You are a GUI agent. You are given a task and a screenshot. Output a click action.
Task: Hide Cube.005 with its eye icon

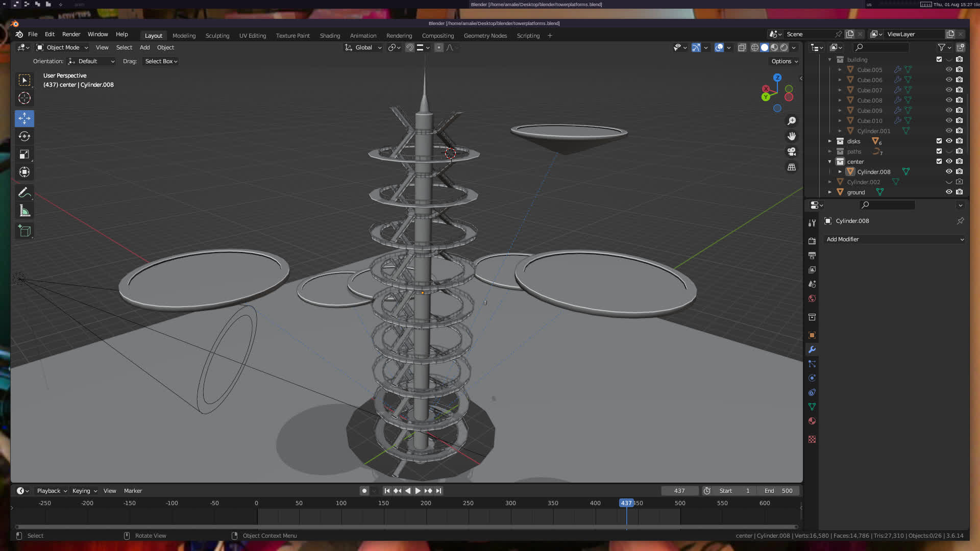pos(949,70)
